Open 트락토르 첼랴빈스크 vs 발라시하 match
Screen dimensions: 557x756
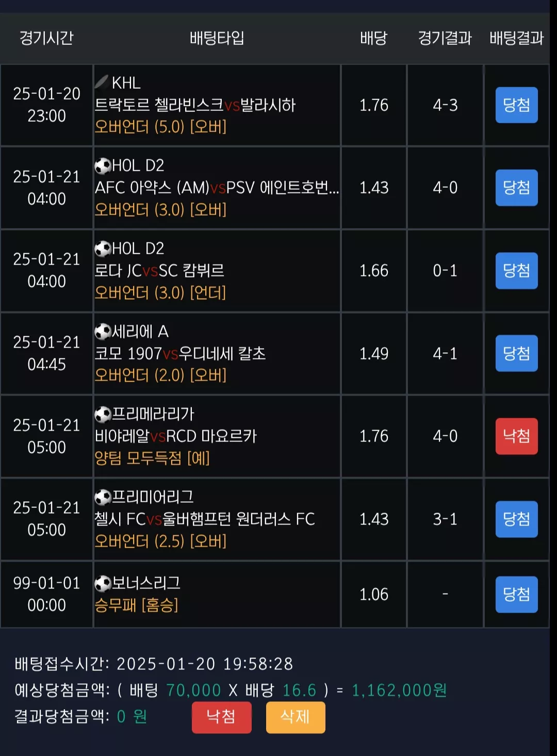point(195,105)
